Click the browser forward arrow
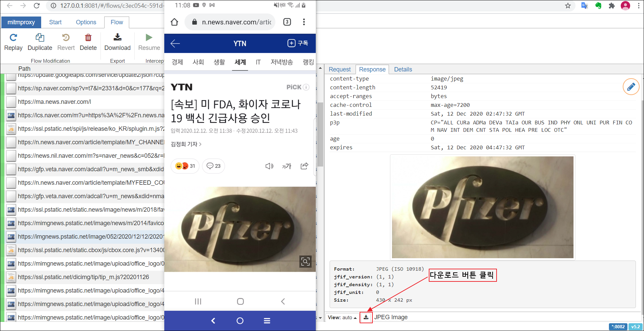Viewport: 644px width, 331px height. 23,5
